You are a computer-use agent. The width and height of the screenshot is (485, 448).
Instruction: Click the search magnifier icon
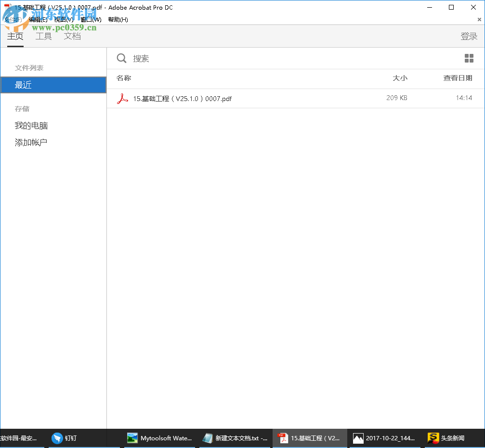click(121, 58)
